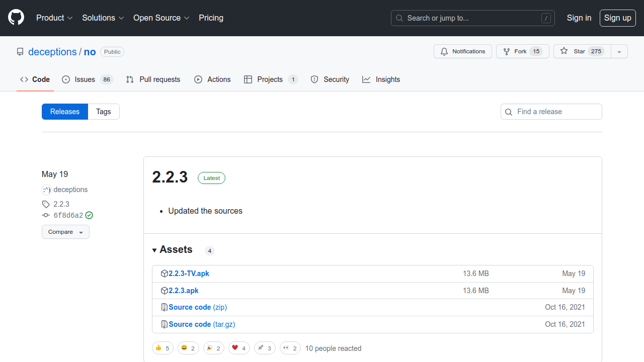Open the Projects tab
The width and height of the screenshot is (644, 362).
click(x=271, y=79)
